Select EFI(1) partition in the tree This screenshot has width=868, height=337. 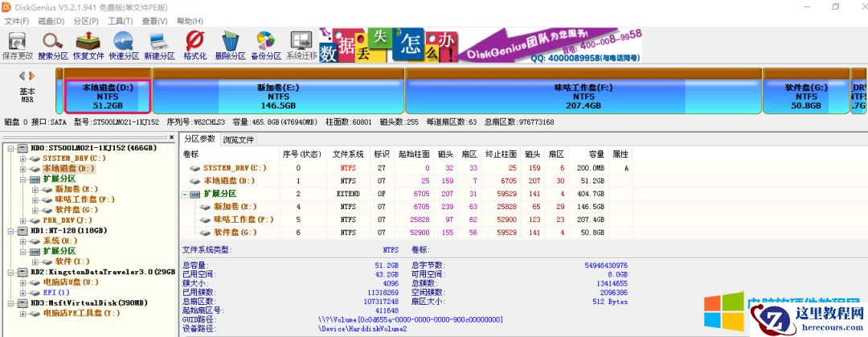(x=56, y=292)
